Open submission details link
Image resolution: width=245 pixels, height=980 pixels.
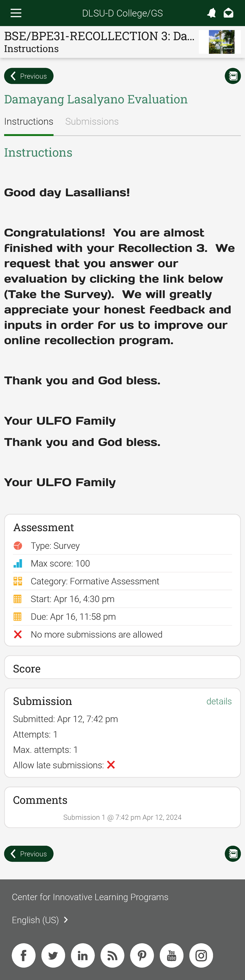pos(219,701)
